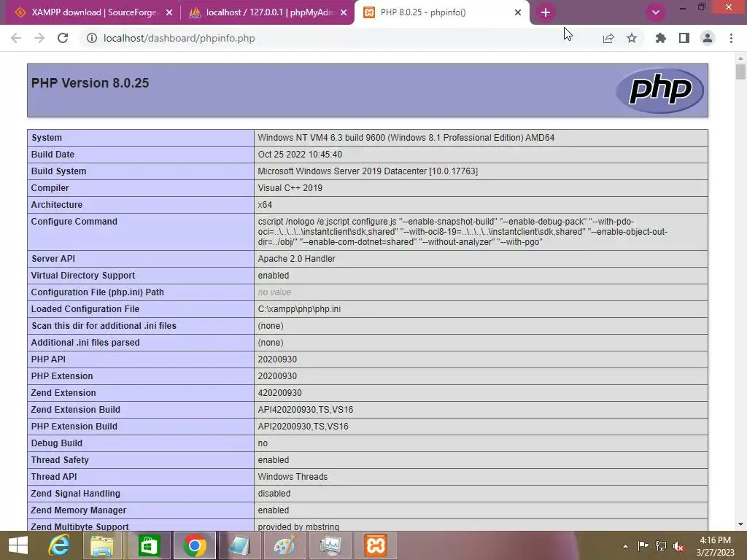Open Action Center flag icon
The image size is (747, 560).
tap(643, 545)
